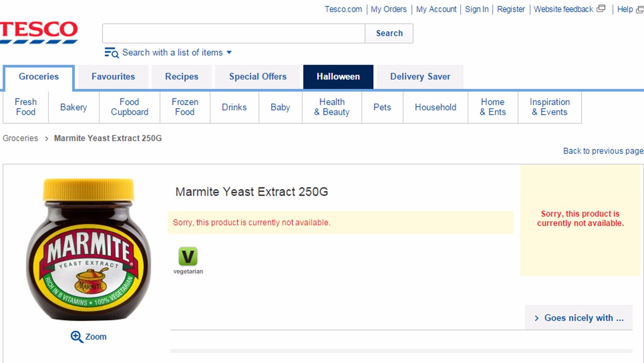The image size is (644, 363).
Task: Open the Fresh Food category menu
Action: click(26, 107)
